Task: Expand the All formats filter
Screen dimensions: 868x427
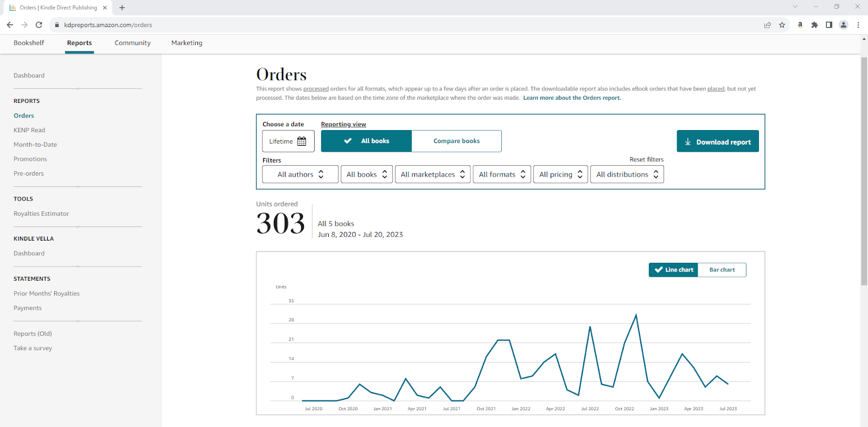Action: [x=502, y=174]
